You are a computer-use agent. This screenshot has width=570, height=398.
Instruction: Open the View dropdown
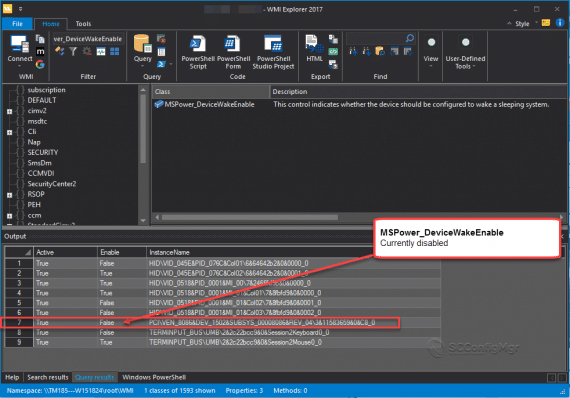pyautogui.click(x=431, y=53)
